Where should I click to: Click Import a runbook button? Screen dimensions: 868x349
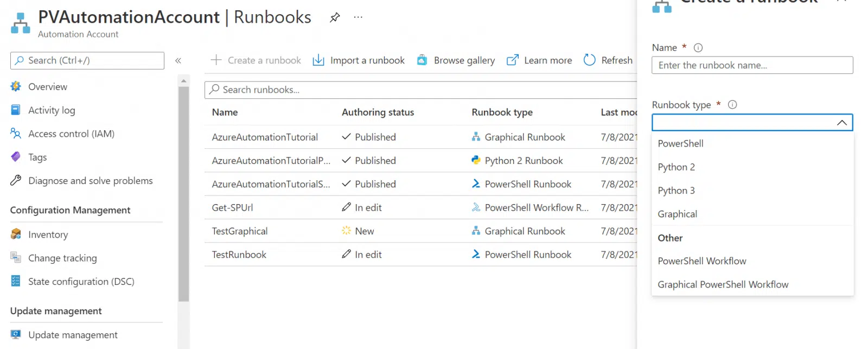tap(359, 60)
